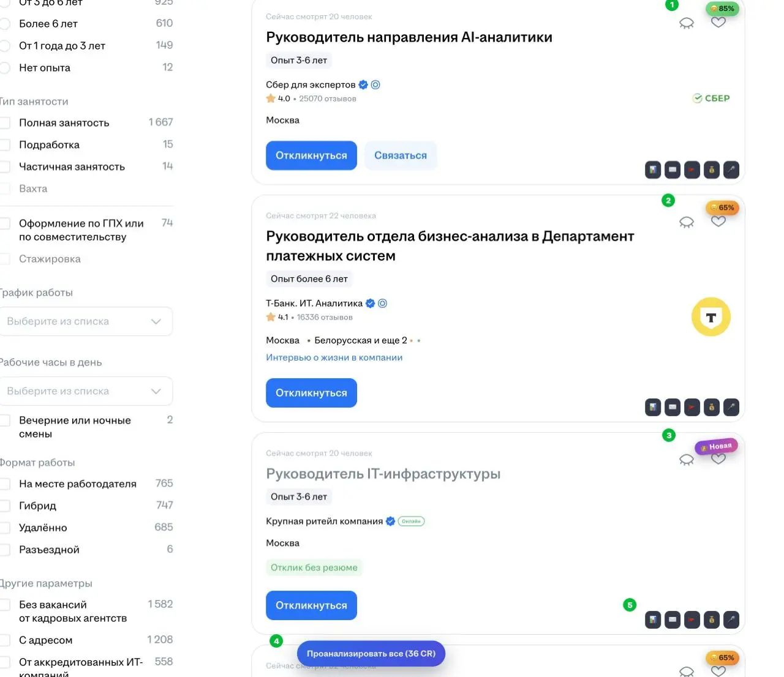Click the 85% match badge on first vacancy
Viewport: 784px width, 677px height.
(723, 9)
